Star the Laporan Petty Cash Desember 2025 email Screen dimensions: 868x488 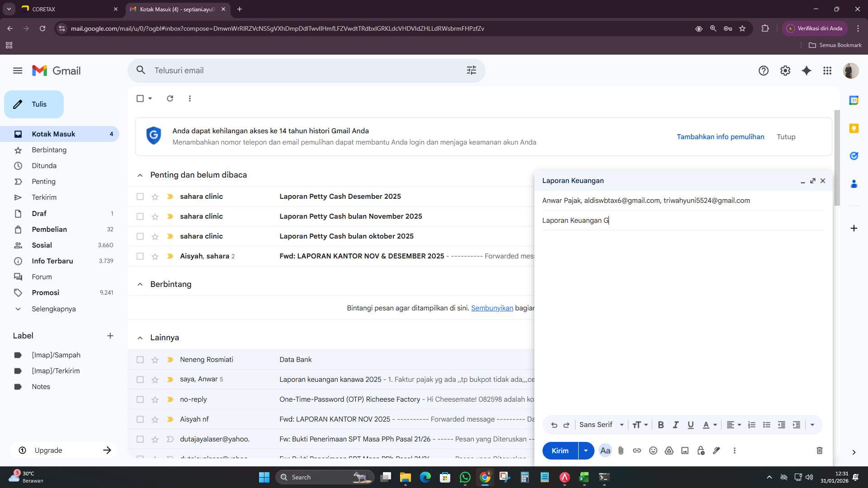point(155,196)
